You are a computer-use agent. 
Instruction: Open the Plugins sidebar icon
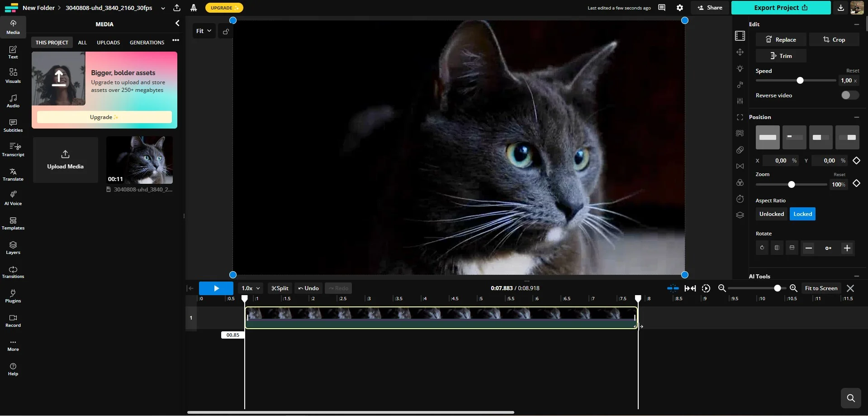click(13, 296)
